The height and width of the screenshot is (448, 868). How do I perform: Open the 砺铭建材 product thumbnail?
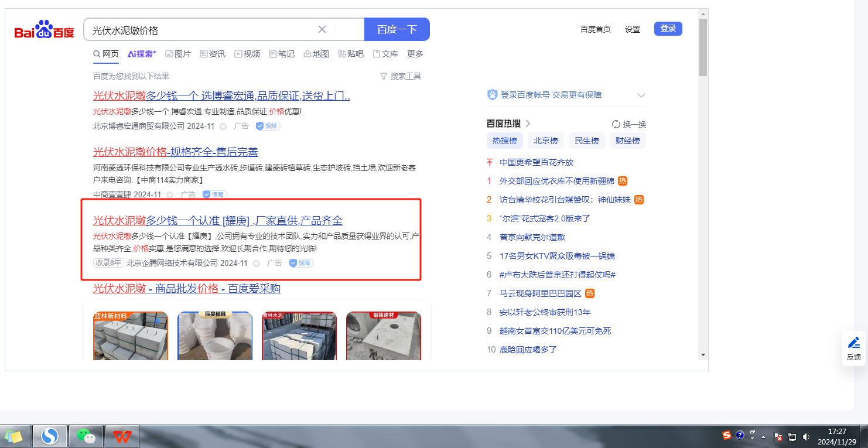pos(384,336)
